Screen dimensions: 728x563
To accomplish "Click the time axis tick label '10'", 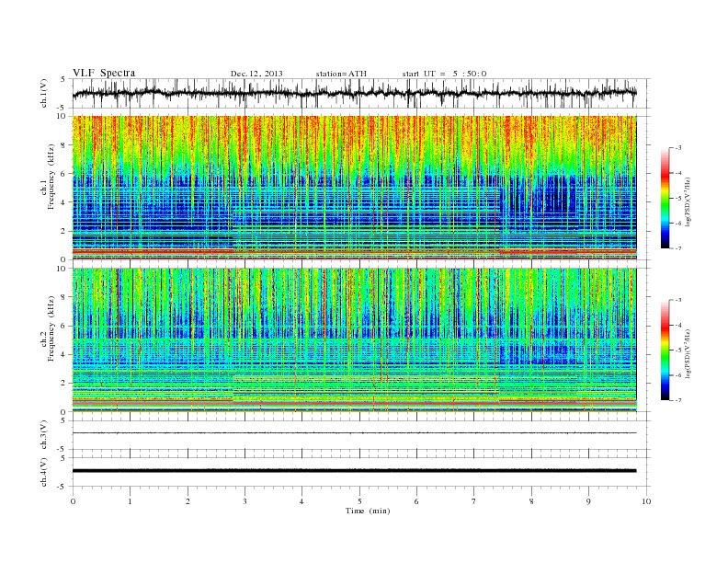I will coord(646,501).
